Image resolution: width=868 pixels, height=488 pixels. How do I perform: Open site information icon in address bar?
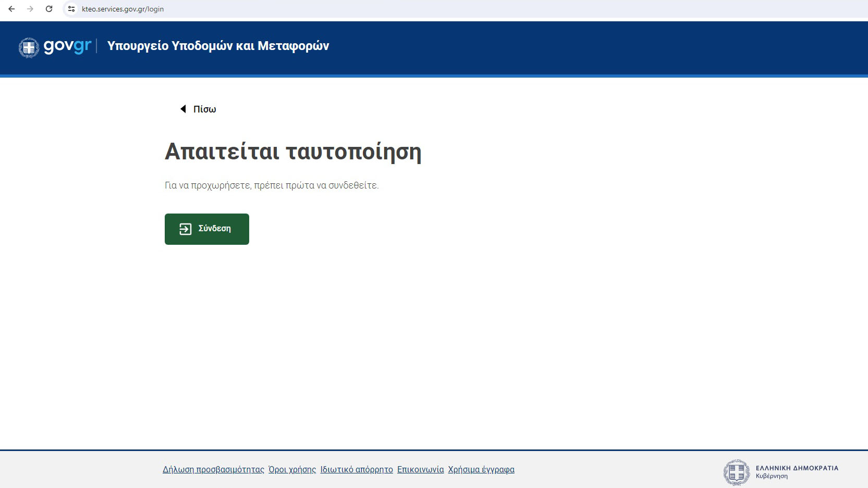[x=71, y=9]
